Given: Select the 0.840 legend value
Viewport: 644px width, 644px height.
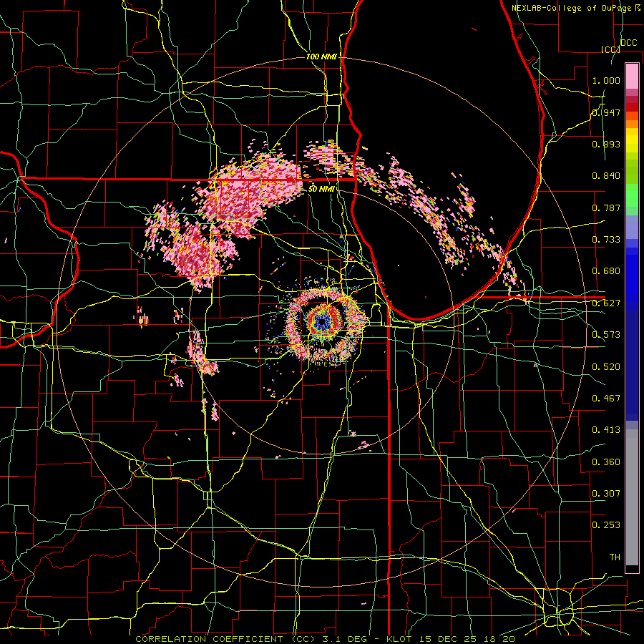Looking at the screenshot, I should pos(606,176).
